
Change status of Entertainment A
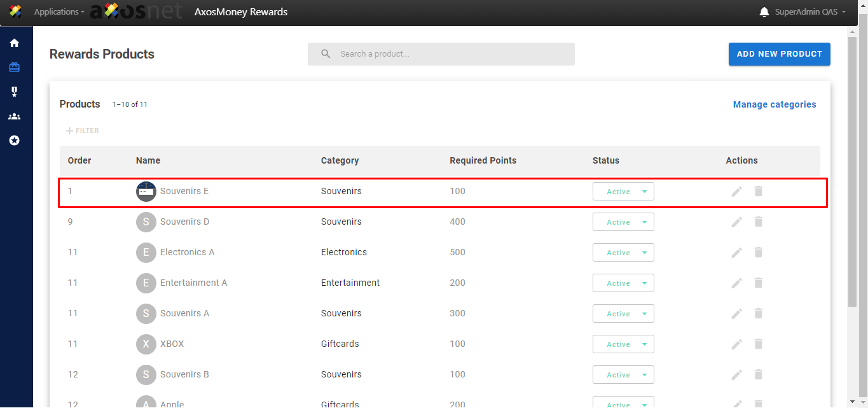[623, 283]
